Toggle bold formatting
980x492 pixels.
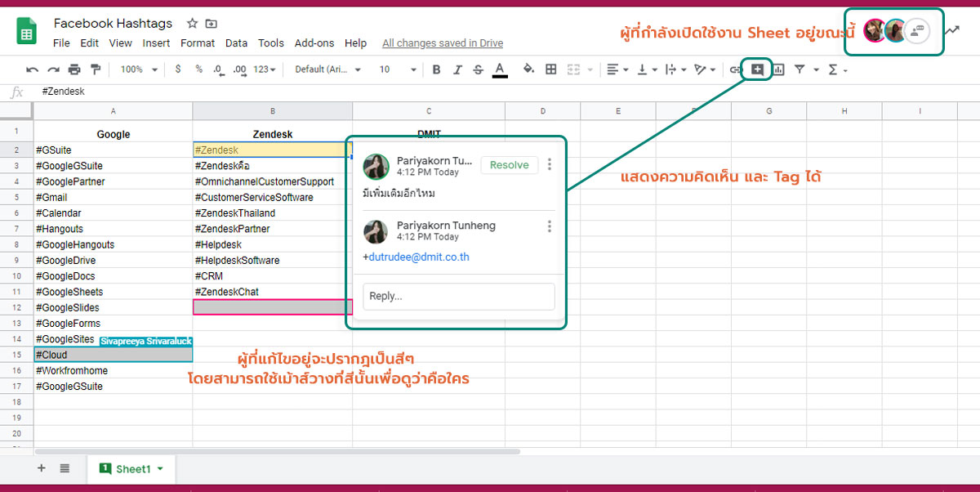coord(436,69)
